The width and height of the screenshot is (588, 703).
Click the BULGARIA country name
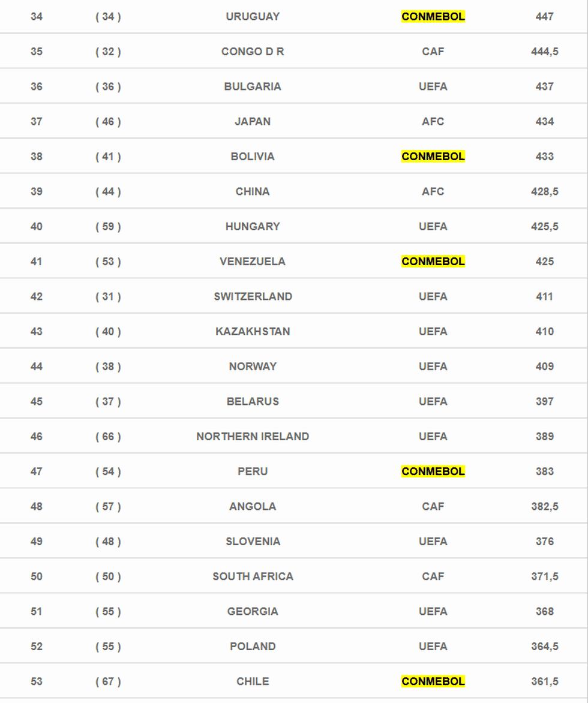253,86
